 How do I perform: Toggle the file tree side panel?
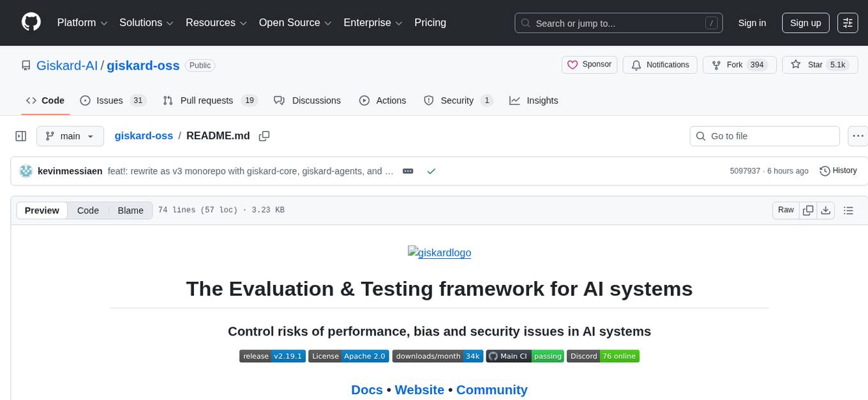pyautogui.click(x=21, y=135)
